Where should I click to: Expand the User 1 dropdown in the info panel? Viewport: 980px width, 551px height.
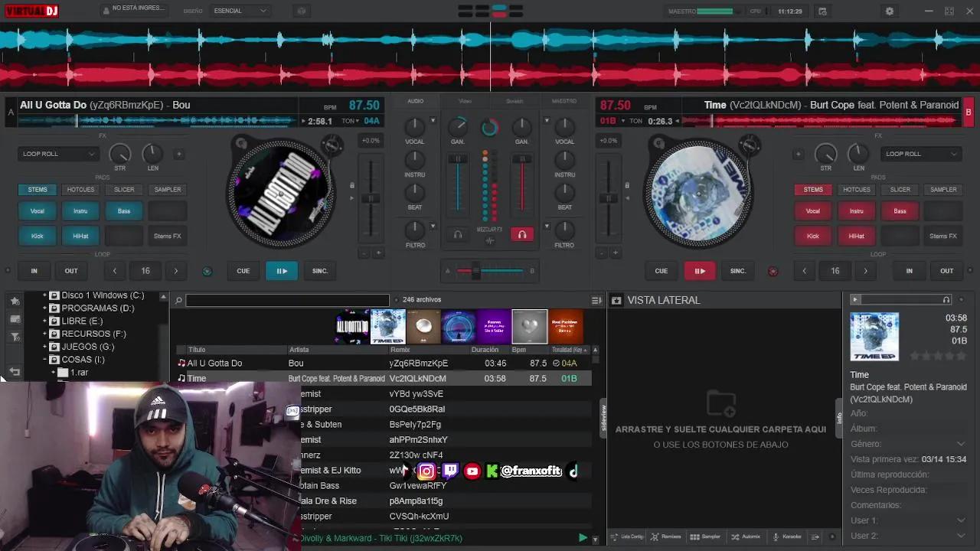coord(961,520)
